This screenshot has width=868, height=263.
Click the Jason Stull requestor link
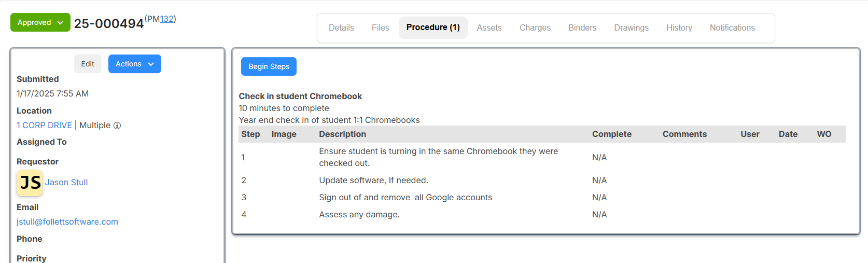coord(66,183)
